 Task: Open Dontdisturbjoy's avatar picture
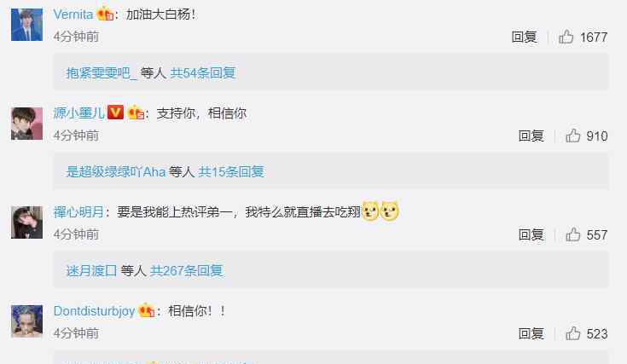pyautogui.click(x=26, y=321)
